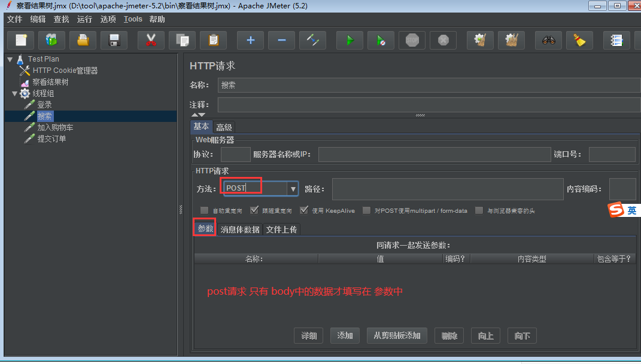Screen dimensions: 641x364
Task: Click the 删除 button
Action: [449, 335]
